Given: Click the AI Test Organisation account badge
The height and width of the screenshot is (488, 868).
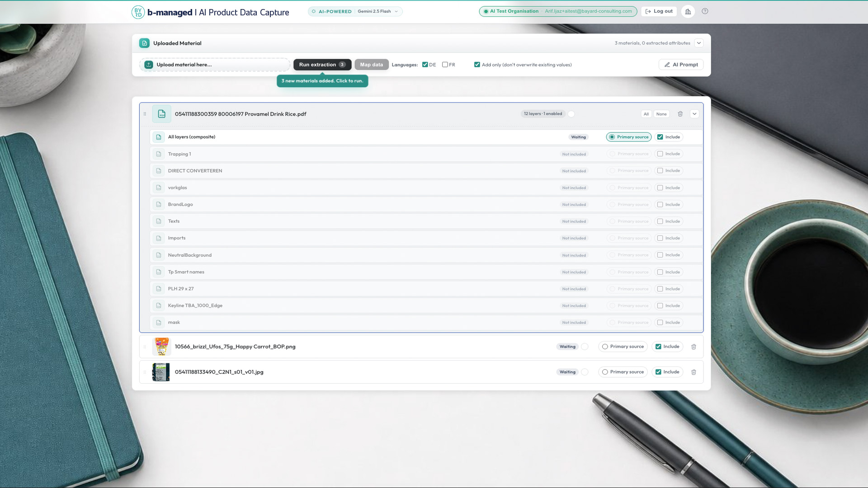Looking at the screenshot, I should 558,11.
